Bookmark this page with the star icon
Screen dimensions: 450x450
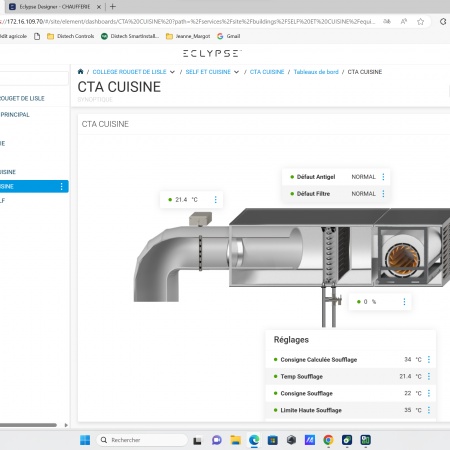point(421,22)
